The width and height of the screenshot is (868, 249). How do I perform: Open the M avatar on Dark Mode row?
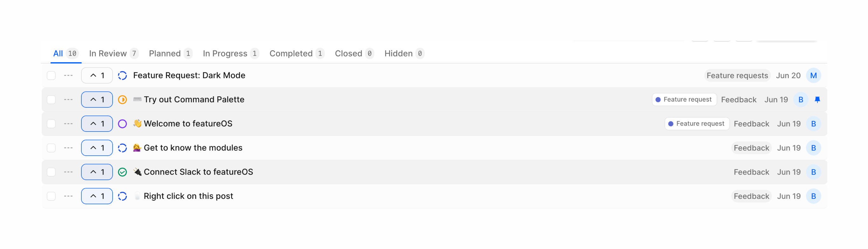pyautogui.click(x=814, y=75)
